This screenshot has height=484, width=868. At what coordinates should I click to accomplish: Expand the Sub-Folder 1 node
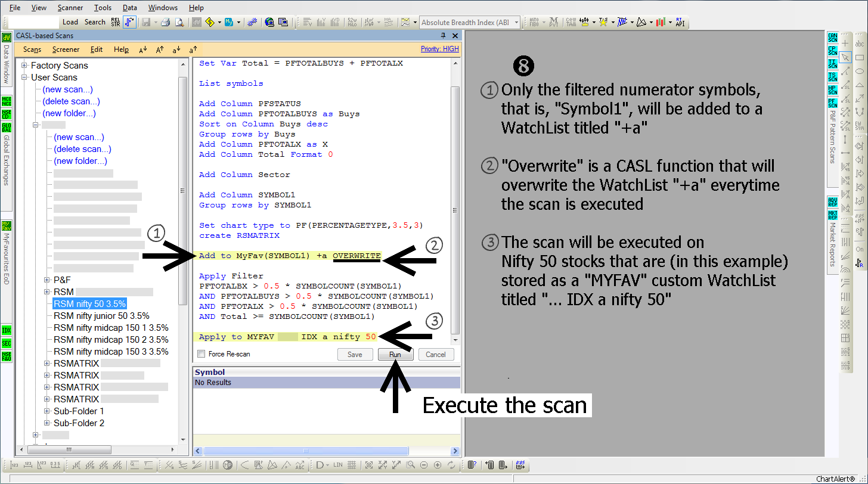pos(48,411)
